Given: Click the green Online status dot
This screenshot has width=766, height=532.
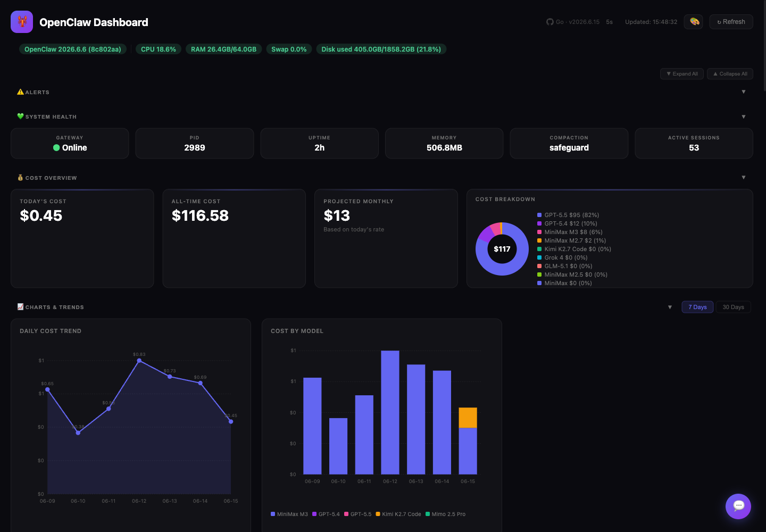Looking at the screenshot, I should (56, 148).
